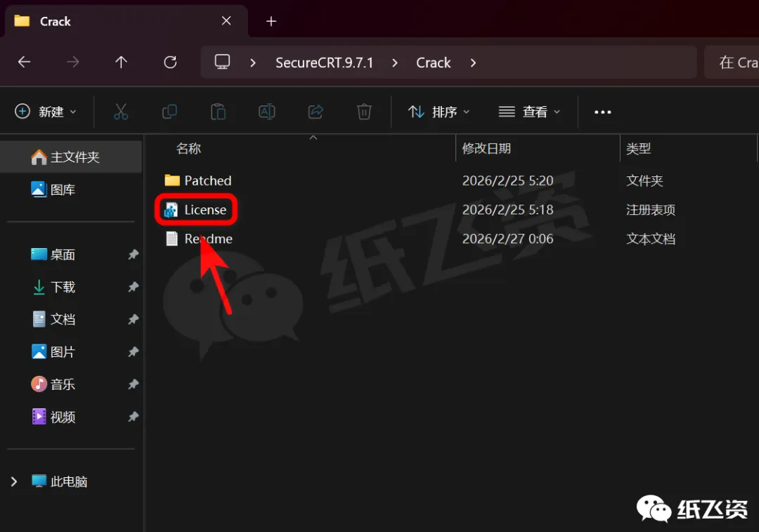
Task: Sort by 名称 column header
Action: coord(188,148)
